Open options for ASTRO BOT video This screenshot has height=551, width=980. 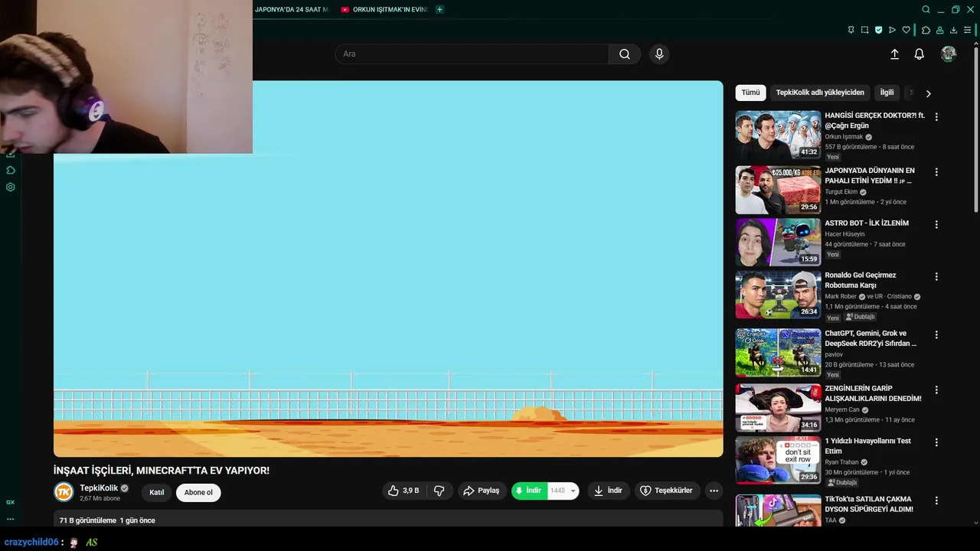pyautogui.click(x=936, y=225)
